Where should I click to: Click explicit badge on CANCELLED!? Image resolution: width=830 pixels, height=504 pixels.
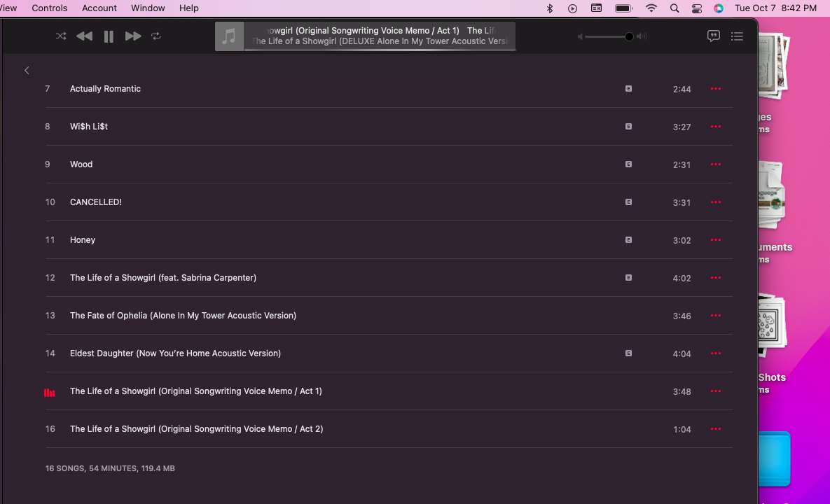click(628, 202)
